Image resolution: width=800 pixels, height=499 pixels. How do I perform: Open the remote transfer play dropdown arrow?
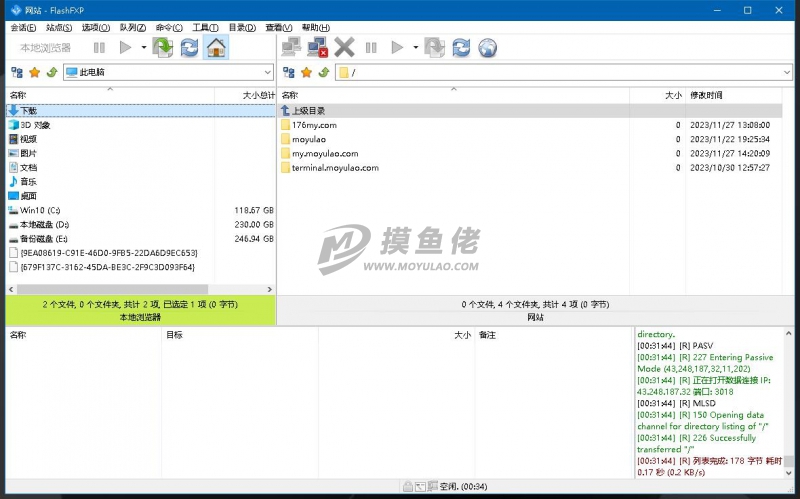416,48
